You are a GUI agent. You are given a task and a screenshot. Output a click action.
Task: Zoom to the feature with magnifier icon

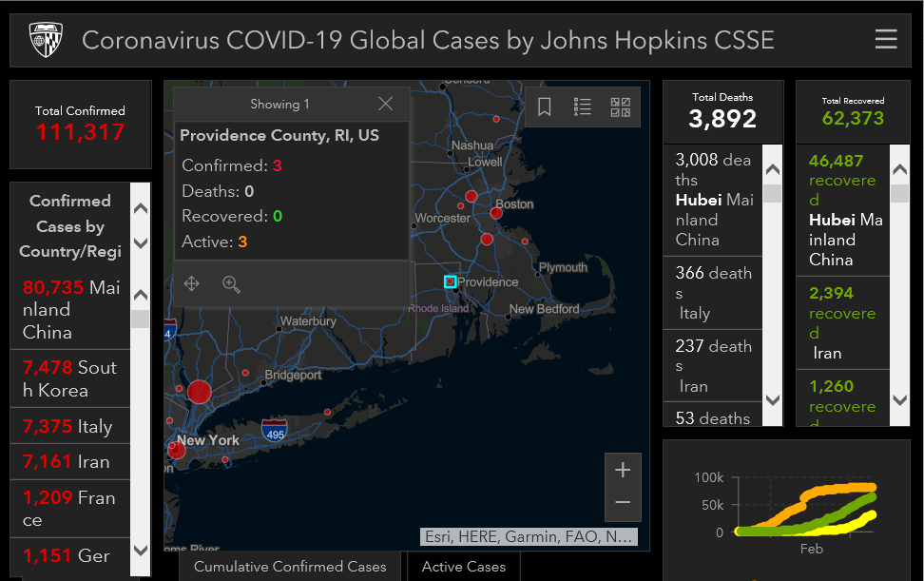point(231,284)
